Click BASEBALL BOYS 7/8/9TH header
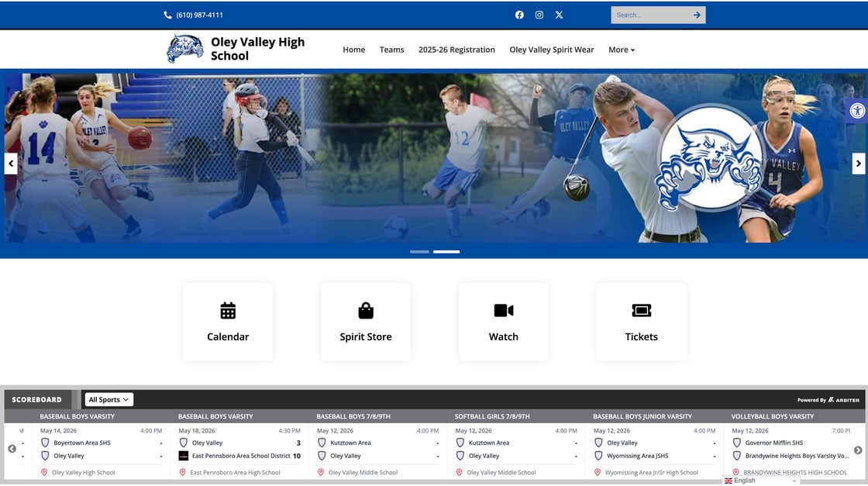Viewport: 868px width, 486px height. pyautogui.click(x=353, y=416)
